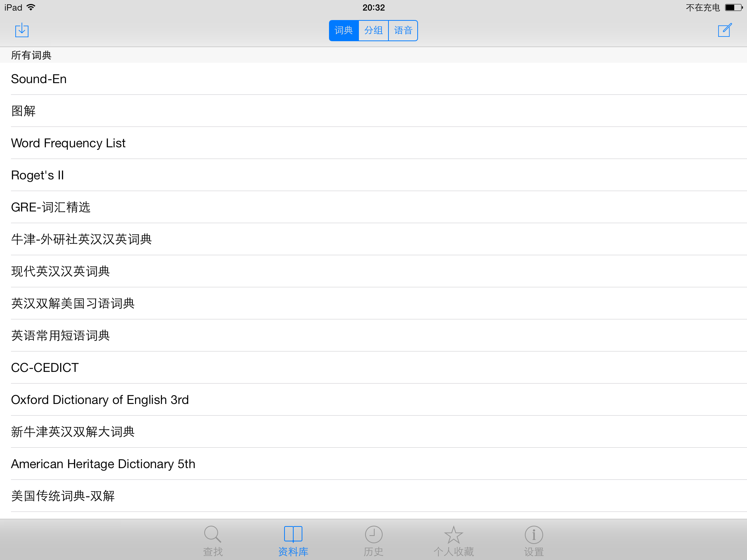This screenshot has width=747, height=560.
Task: Open Roget's II entry
Action: [373, 175]
